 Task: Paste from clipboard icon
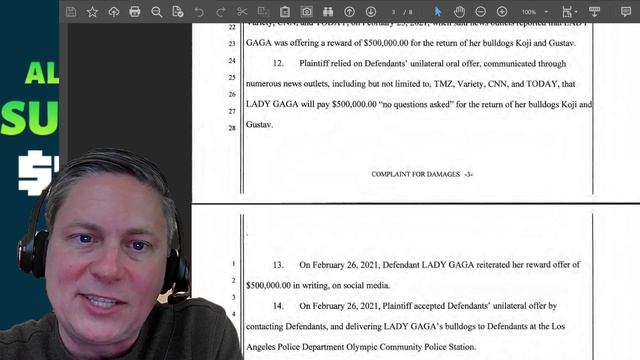coord(285,12)
